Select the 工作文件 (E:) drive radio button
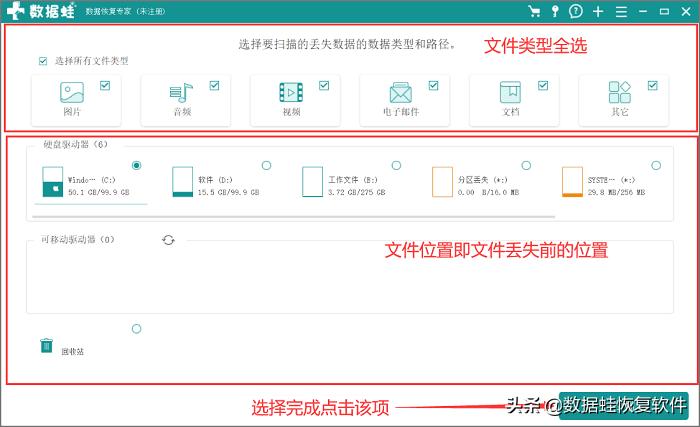This screenshot has width=700, height=427. [x=396, y=165]
